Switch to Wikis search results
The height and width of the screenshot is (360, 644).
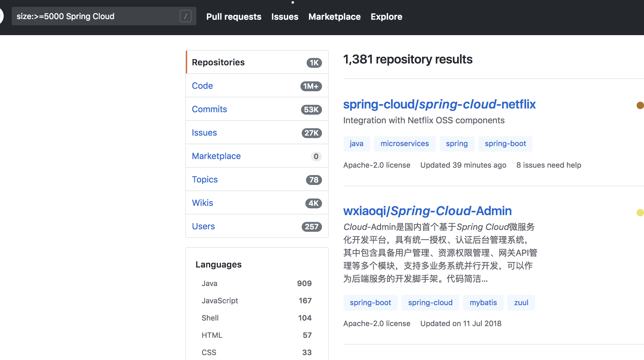tap(202, 203)
